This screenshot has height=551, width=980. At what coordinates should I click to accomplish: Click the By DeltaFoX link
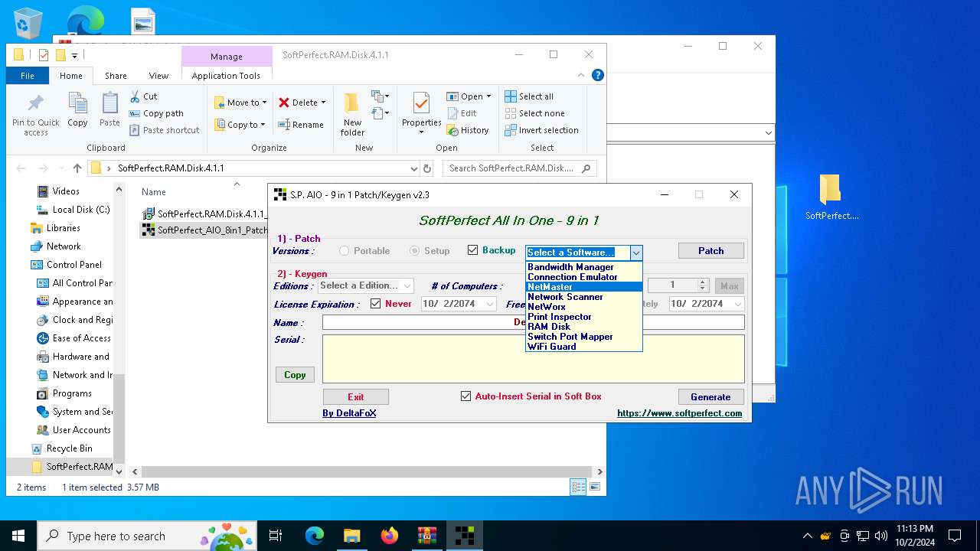[x=349, y=413]
